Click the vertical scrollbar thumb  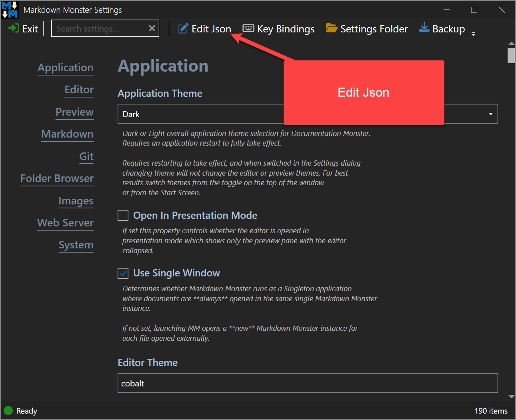tap(511, 56)
